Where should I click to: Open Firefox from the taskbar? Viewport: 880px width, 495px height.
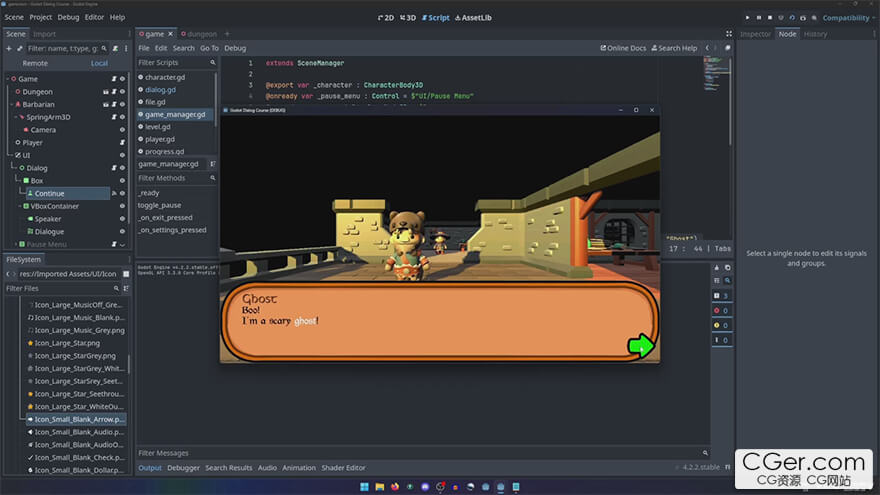[x=395, y=487]
